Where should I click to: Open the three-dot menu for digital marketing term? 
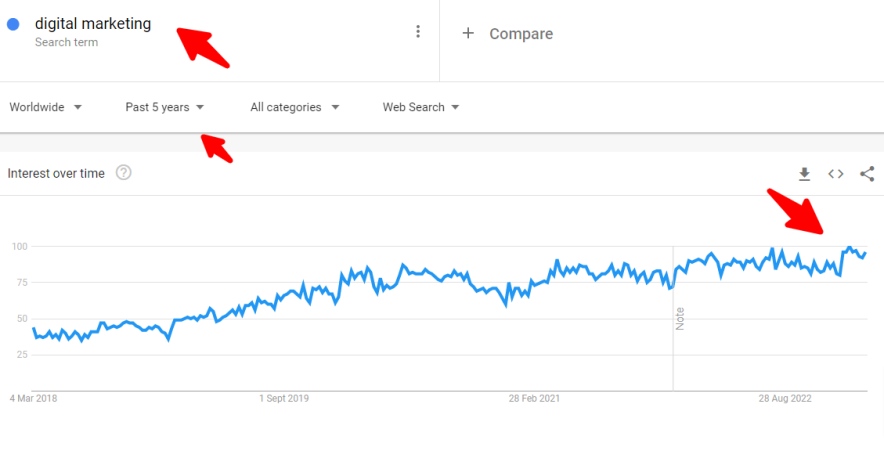[x=418, y=32]
